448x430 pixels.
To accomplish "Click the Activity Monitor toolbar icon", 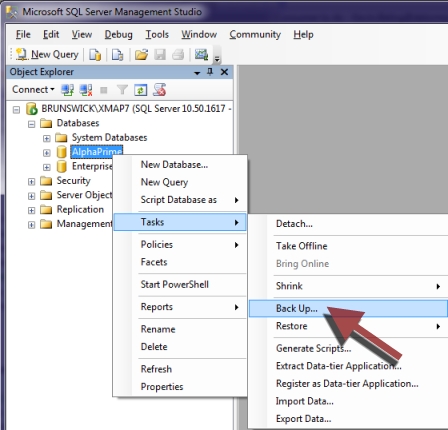I will (x=201, y=54).
